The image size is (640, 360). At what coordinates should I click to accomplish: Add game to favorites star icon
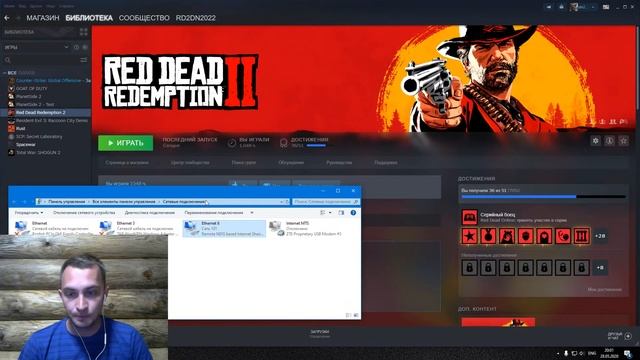click(x=623, y=141)
